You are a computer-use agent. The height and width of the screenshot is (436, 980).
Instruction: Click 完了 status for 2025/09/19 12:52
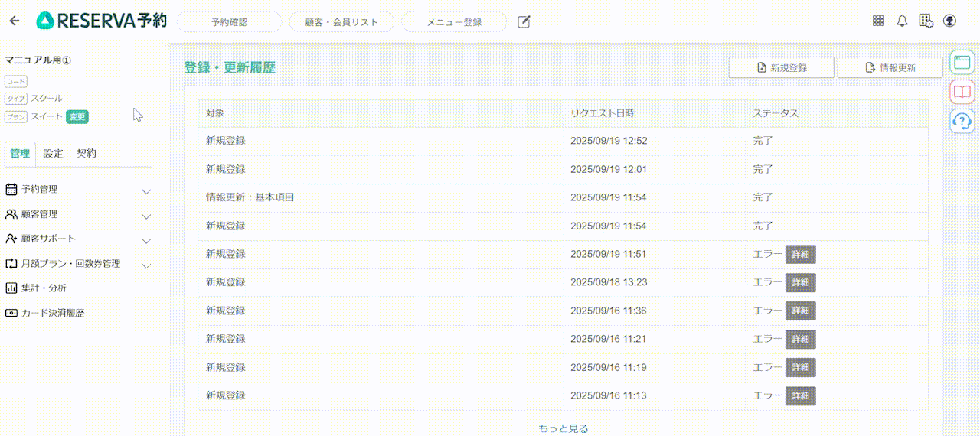click(x=763, y=141)
